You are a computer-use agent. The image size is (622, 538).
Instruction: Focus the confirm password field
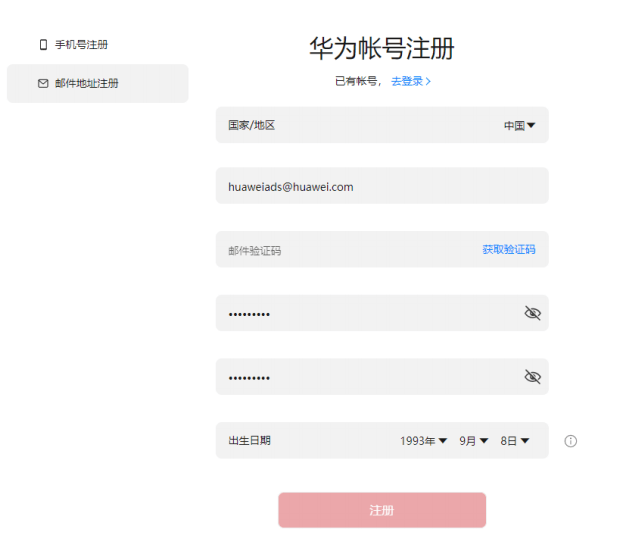point(382,377)
